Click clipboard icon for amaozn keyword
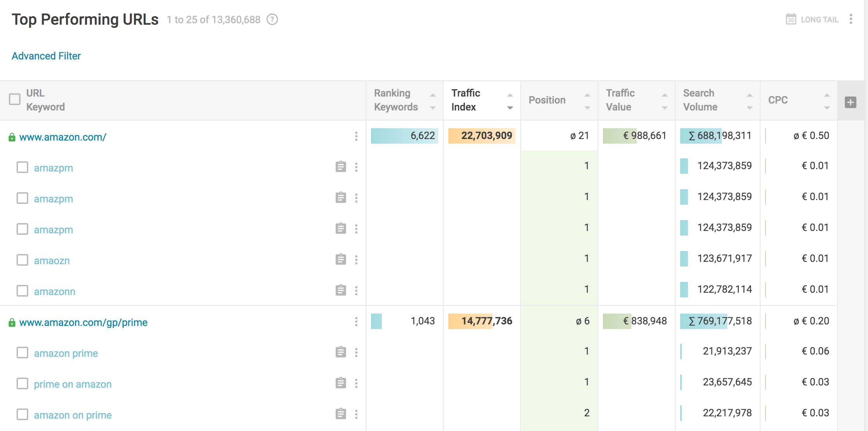 tap(340, 260)
